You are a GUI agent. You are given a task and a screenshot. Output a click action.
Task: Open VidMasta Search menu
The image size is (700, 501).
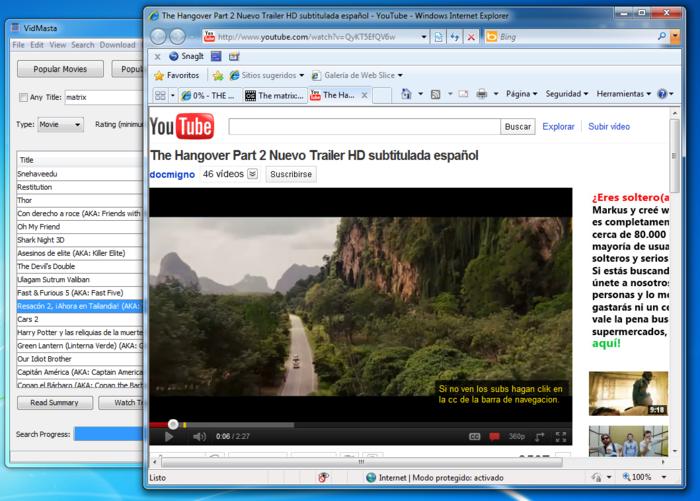[x=83, y=45]
